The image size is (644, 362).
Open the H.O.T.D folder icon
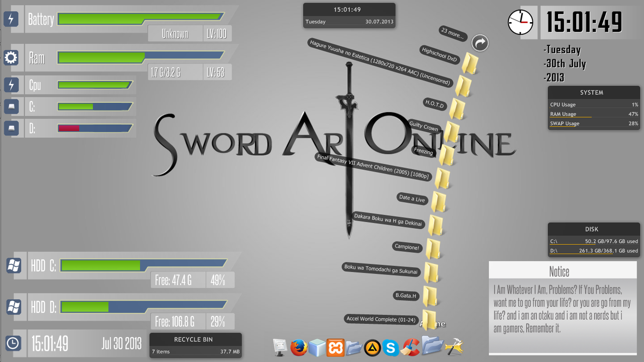[457, 109]
